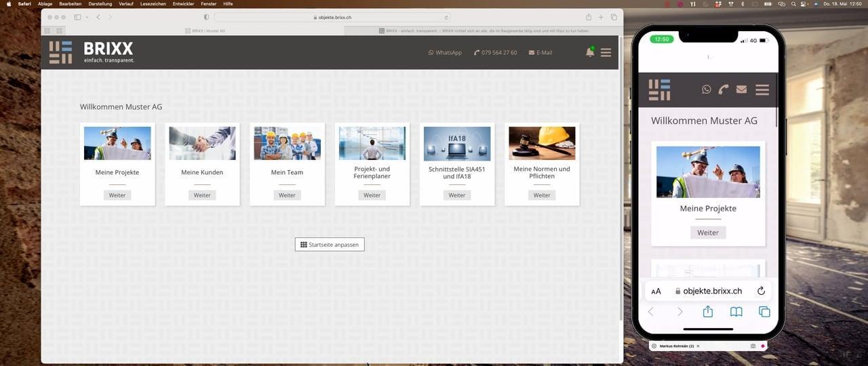This screenshot has width=868, height=366.
Task: Click the phone number 079 564 27 60
Action: tap(496, 52)
